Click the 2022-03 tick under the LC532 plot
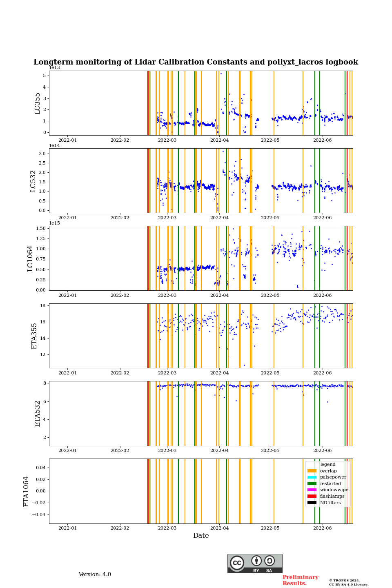Viewport: 392px width, 588px height. tap(167, 218)
